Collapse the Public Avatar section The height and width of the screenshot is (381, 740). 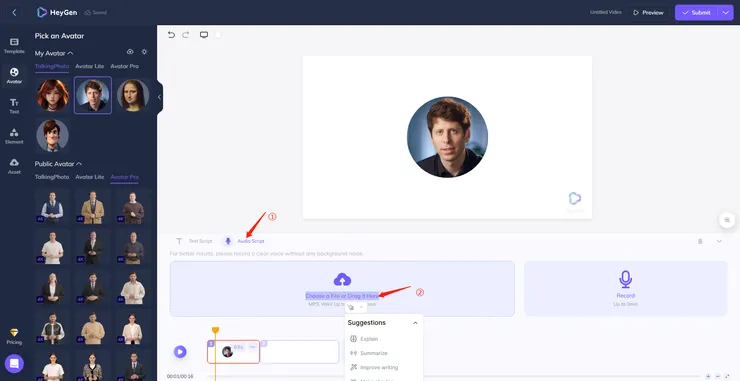tap(79, 164)
